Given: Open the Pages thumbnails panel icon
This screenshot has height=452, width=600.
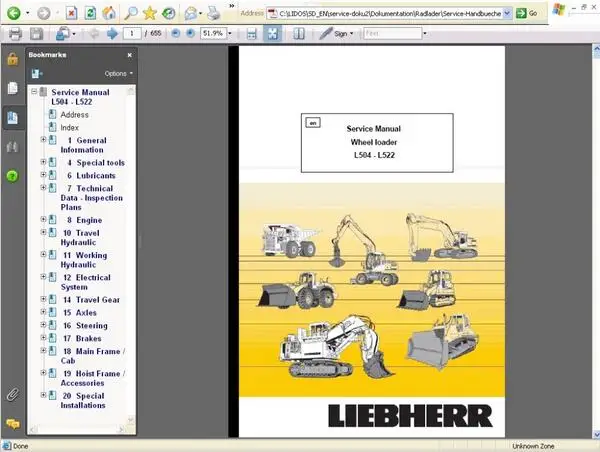Looking at the screenshot, I should (x=13, y=88).
